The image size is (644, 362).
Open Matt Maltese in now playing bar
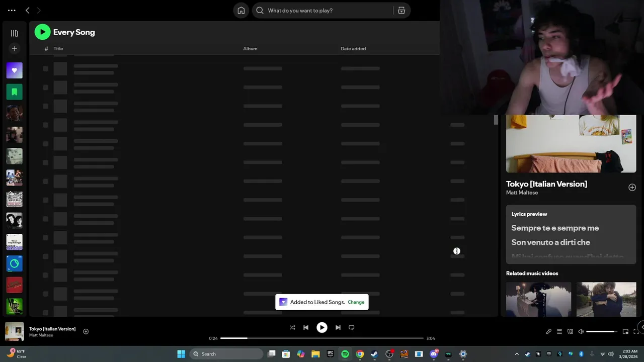pos(41,335)
